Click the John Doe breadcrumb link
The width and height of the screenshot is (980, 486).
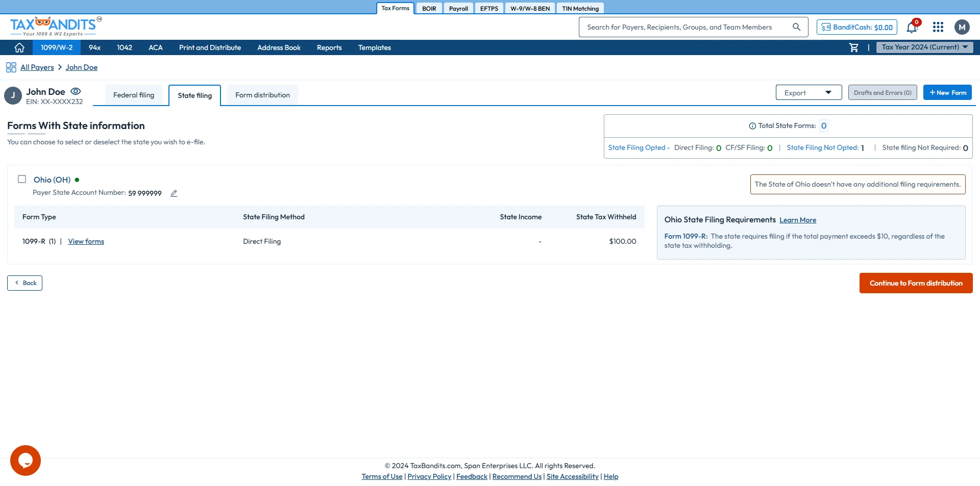81,67
